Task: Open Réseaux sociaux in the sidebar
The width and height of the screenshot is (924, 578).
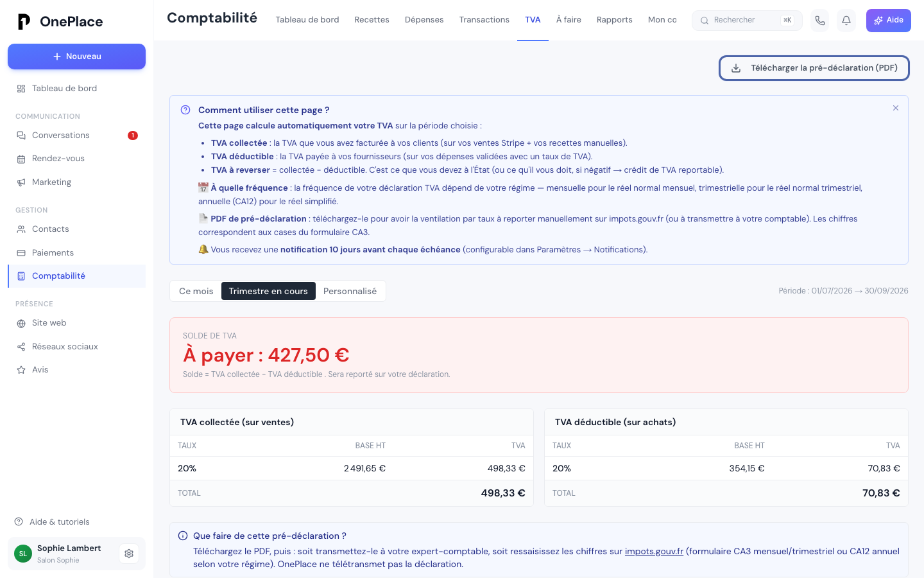Action: [77, 347]
